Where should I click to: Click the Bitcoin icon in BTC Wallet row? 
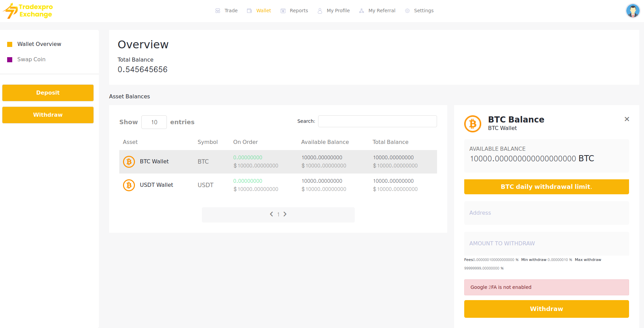click(x=129, y=162)
